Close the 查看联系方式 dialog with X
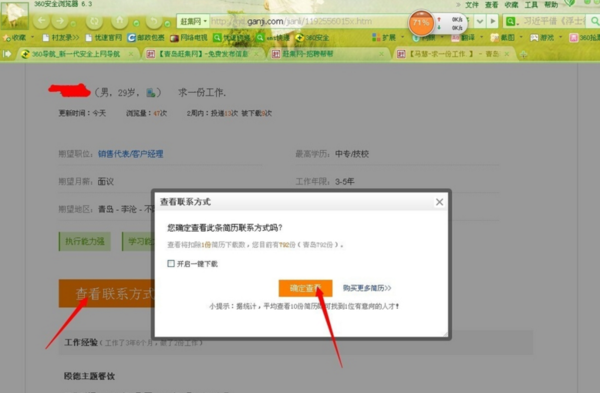 (439, 202)
